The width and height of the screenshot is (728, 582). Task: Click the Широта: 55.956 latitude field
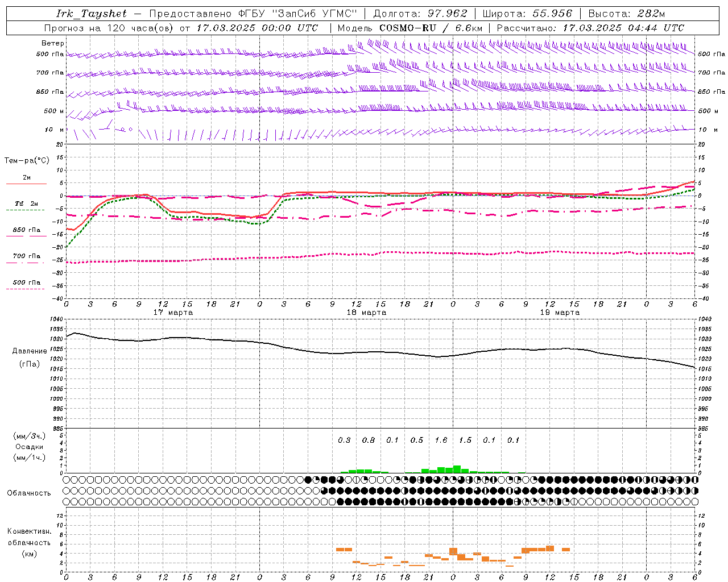[527, 14]
